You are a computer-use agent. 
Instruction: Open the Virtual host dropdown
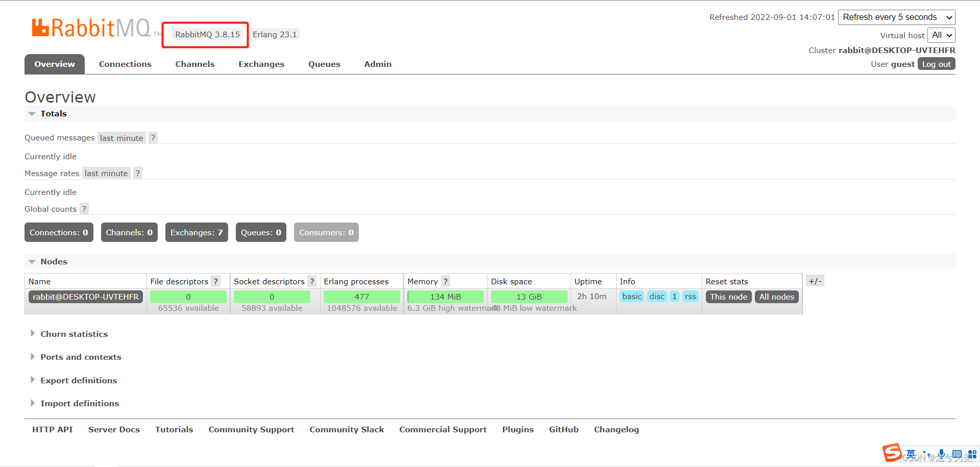click(x=941, y=35)
